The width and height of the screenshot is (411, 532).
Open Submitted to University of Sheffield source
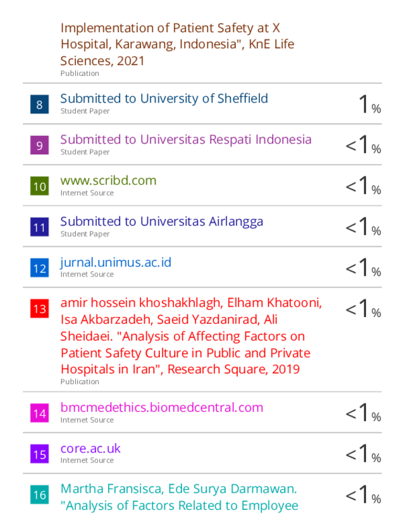coord(164,99)
